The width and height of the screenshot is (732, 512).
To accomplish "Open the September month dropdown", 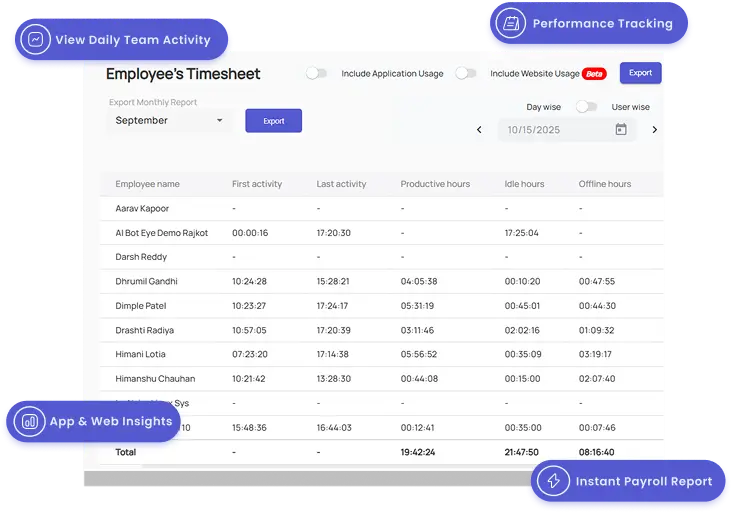I will (160, 121).
